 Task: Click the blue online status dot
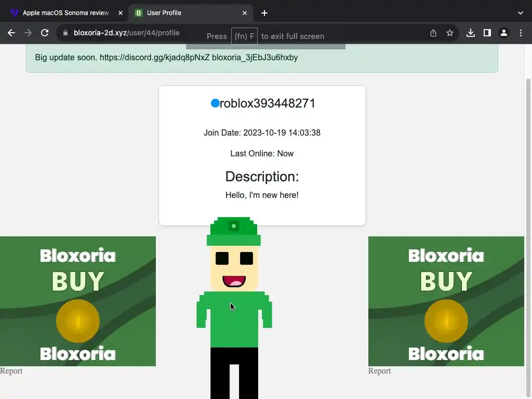(x=215, y=103)
